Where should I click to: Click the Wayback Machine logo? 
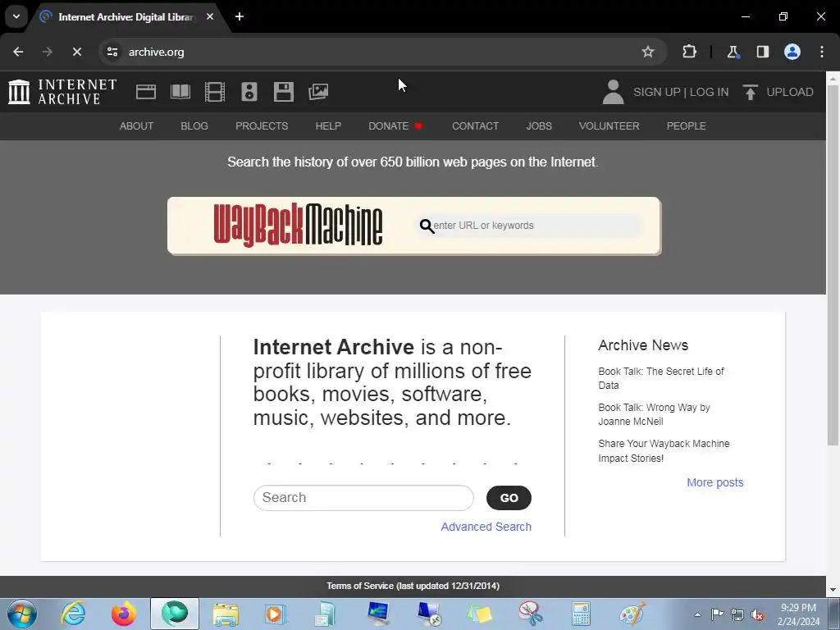click(x=298, y=225)
